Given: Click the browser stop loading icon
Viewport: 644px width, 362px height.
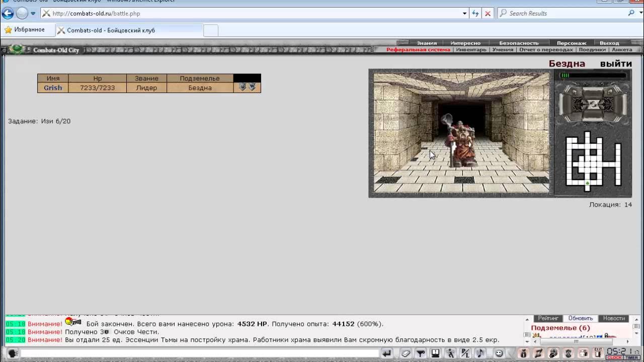Looking at the screenshot, I should coord(488,14).
